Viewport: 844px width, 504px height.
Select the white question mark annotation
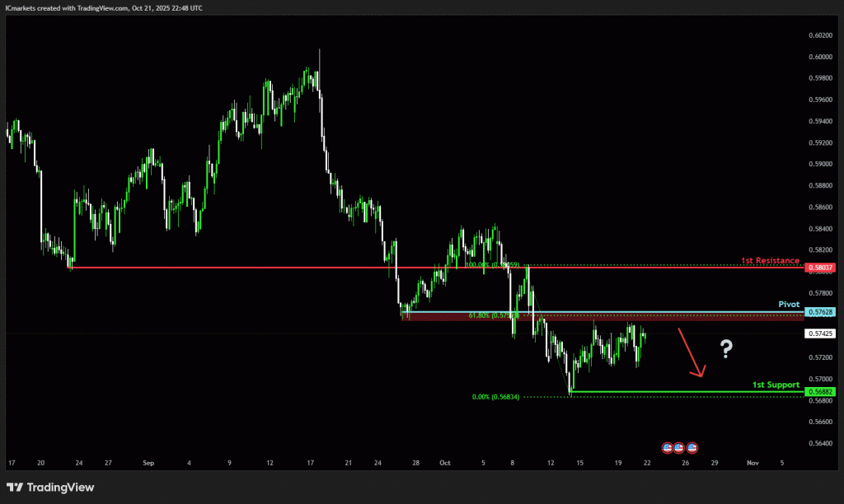(x=725, y=349)
